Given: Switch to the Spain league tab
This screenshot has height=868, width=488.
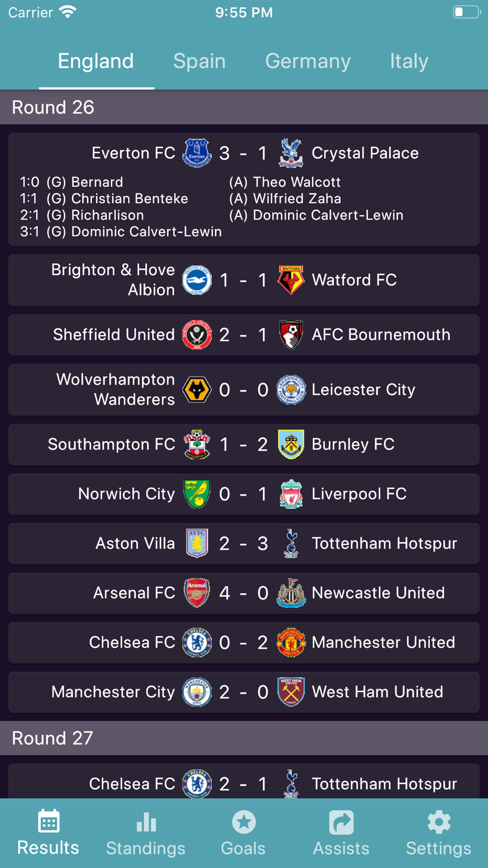Looking at the screenshot, I should point(200,61).
